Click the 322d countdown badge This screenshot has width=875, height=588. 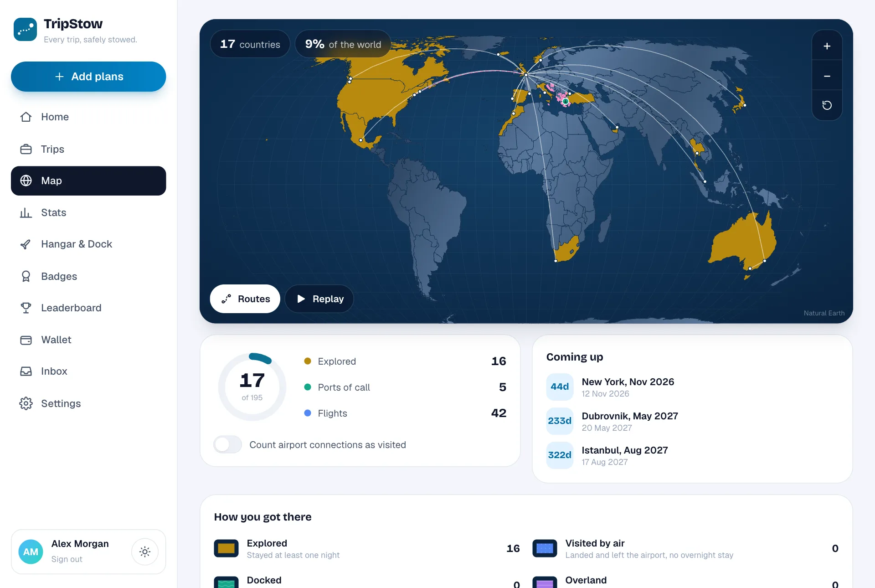tap(560, 455)
